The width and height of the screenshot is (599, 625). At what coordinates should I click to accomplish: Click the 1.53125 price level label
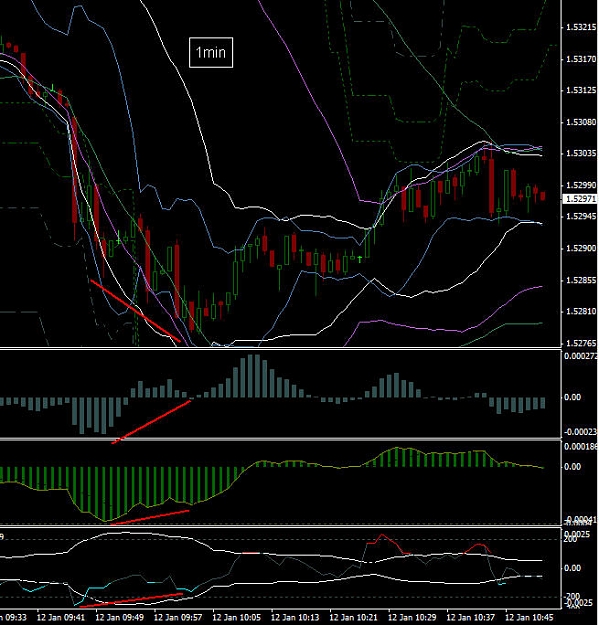click(x=581, y=90)
